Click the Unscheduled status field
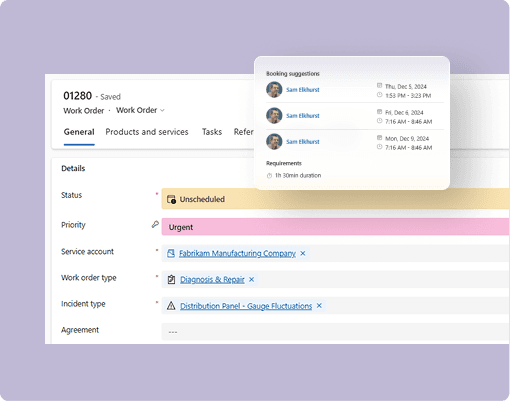 pyautogui.click(x=335, y=199)
